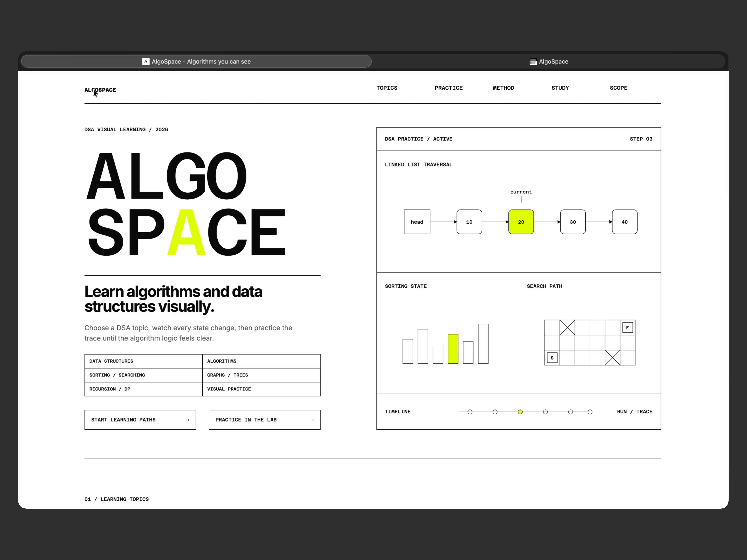
Task: Click the 'current' pointer label
Action: click(x=521, y=192)
